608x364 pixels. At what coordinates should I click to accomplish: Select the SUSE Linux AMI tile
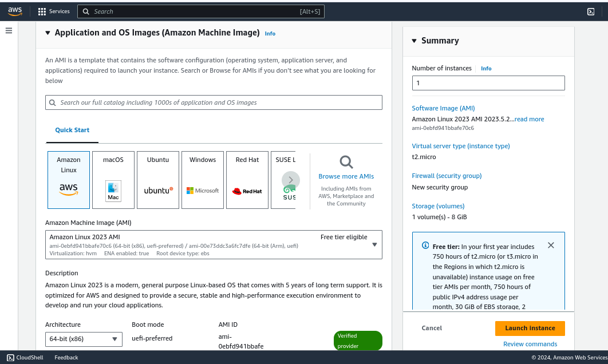point(283,180)
